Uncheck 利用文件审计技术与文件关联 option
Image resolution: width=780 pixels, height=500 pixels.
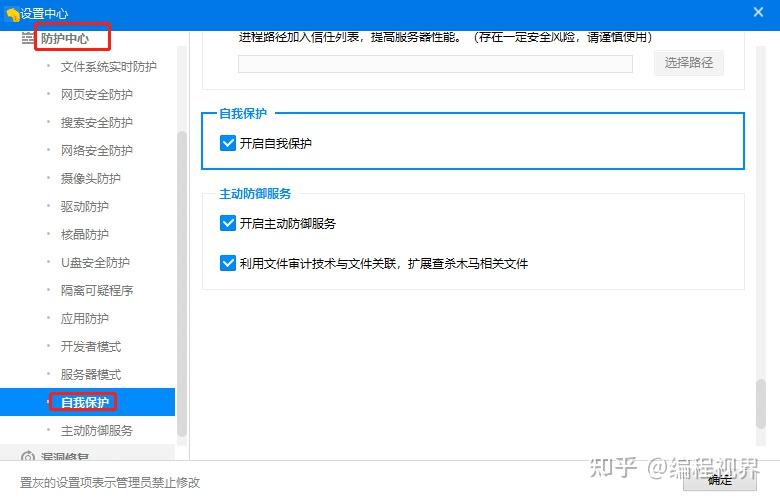pos(228,263)
